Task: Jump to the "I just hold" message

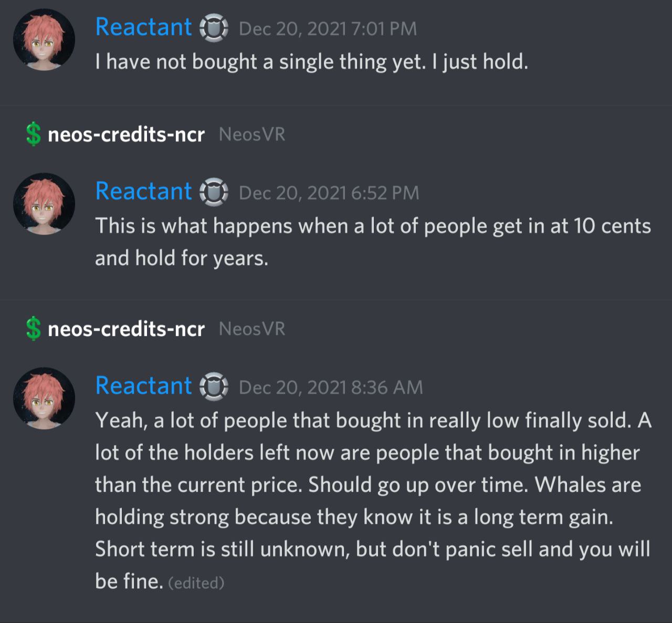Action: 311,62
